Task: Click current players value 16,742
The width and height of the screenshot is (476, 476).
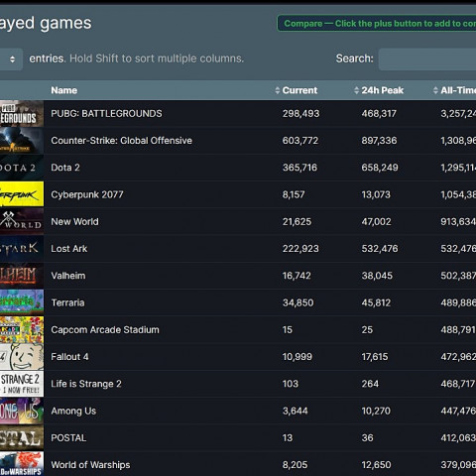Action: coord(297,276)
